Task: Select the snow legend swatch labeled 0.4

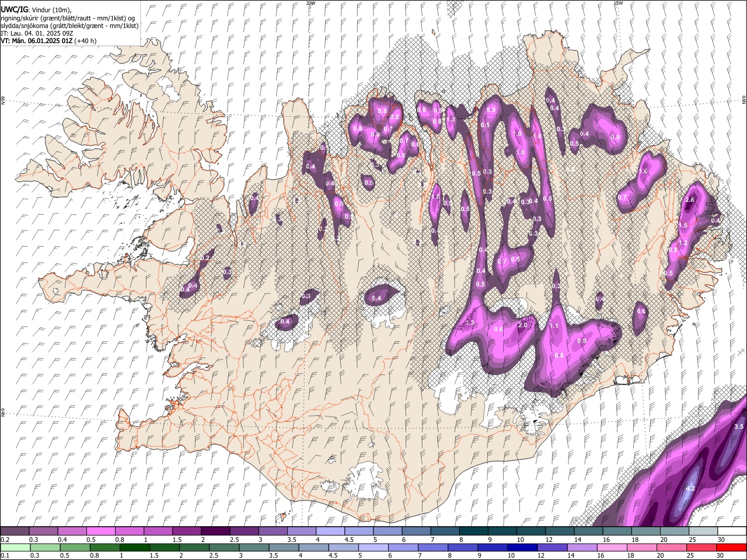Action: click(x=72, y=531)
